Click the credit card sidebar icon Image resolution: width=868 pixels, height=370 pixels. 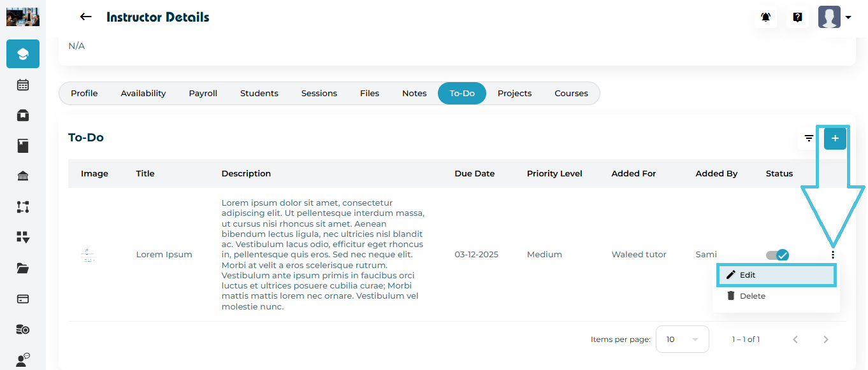point(23,299)
